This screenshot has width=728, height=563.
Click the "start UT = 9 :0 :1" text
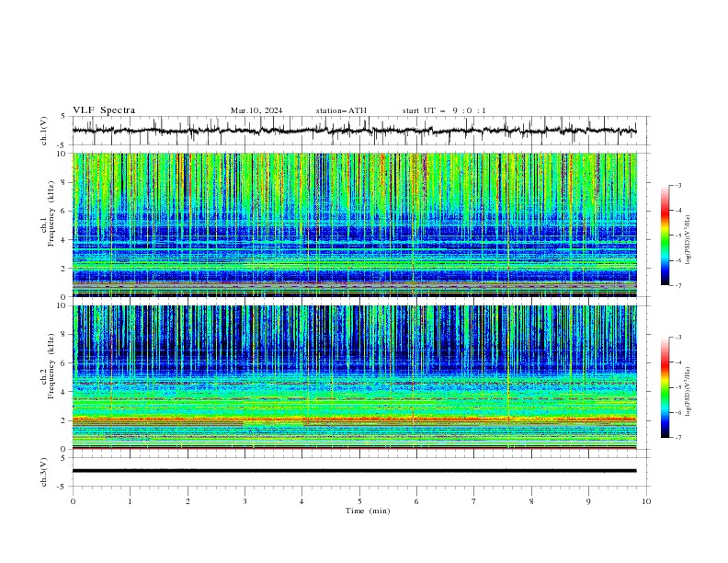pos(444,110)
